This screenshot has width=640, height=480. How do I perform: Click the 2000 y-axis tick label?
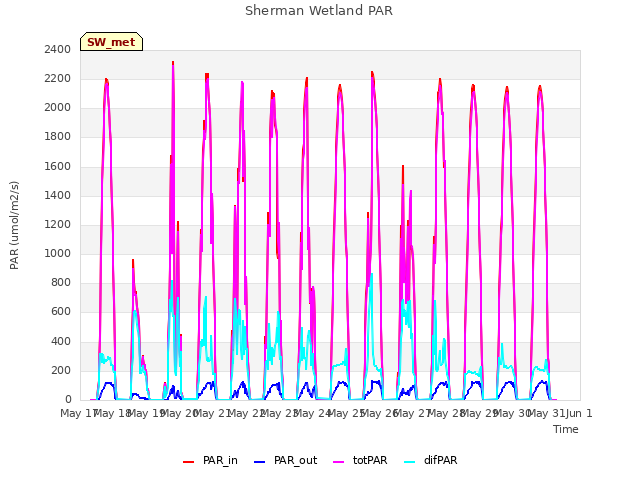(58, 108)
